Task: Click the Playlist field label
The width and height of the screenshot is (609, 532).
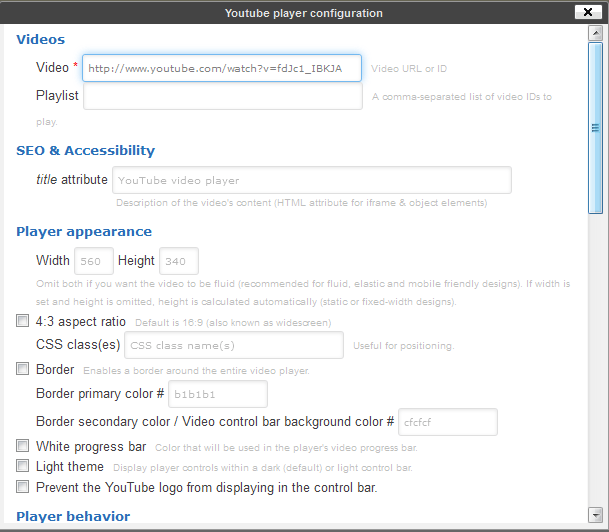Action: pyautogui.click(x=57, y=96)
